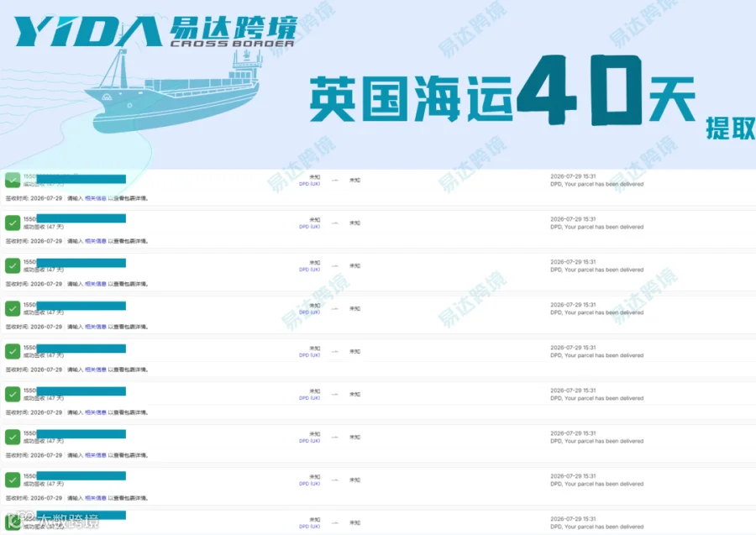Click 'Your parcel has been delivered' in last row
Screen dimensions: 756x535
604,527
